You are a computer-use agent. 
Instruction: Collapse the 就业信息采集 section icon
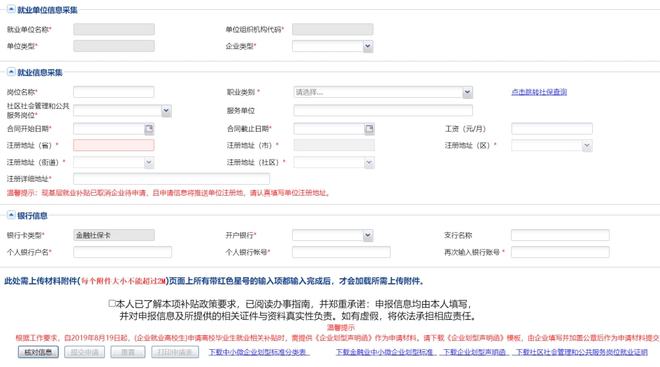click(11, 72)
